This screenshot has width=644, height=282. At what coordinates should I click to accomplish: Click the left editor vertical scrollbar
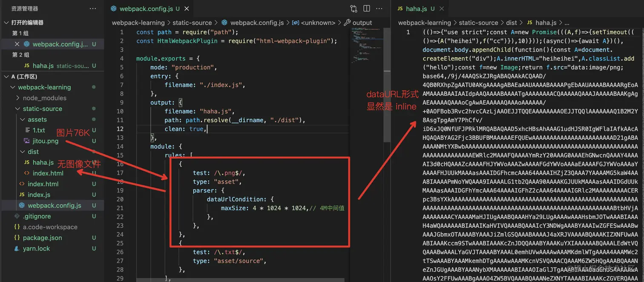pyautogui.click(x=387, y=85)
